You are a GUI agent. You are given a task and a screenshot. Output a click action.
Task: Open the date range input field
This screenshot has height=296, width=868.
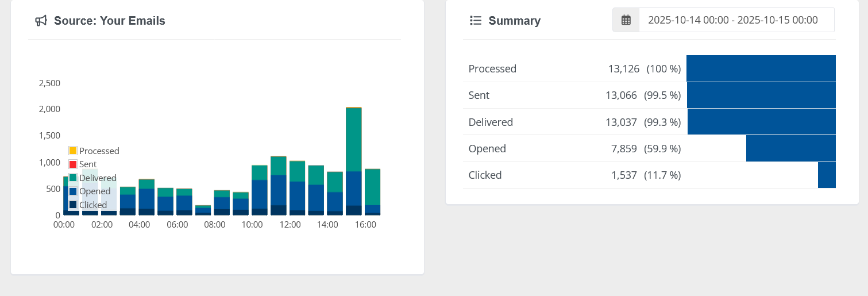(x=736, y=20)
